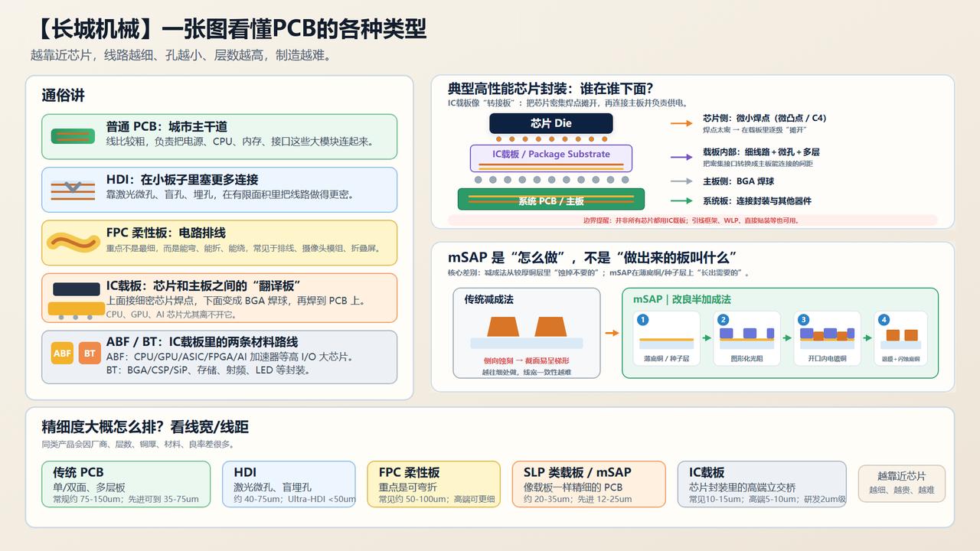Viewport: 980px width, 551px height.
Task: Click the 图形化光阻 step thumbnail
Action: 747,338
